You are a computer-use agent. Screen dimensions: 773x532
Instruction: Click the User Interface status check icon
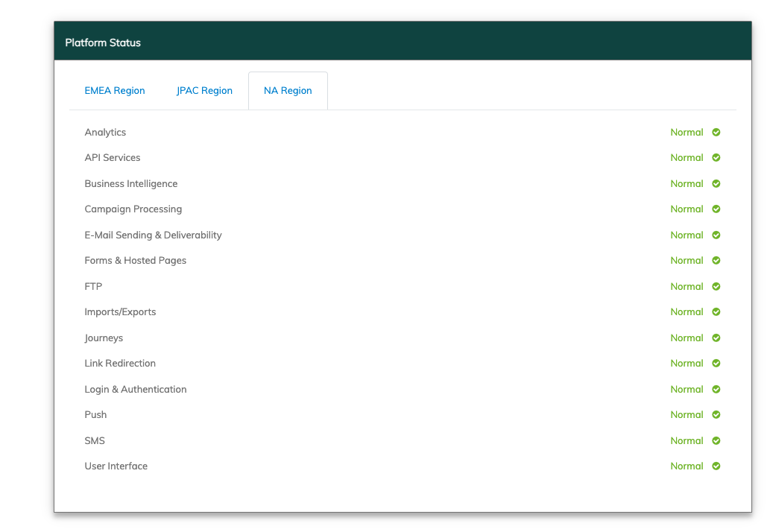[716, 466]
